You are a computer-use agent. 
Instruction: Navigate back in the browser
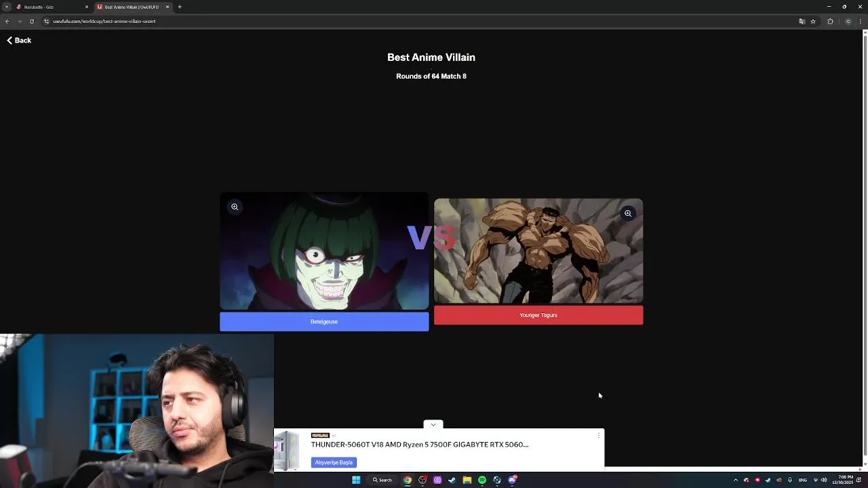coord(7,21)
